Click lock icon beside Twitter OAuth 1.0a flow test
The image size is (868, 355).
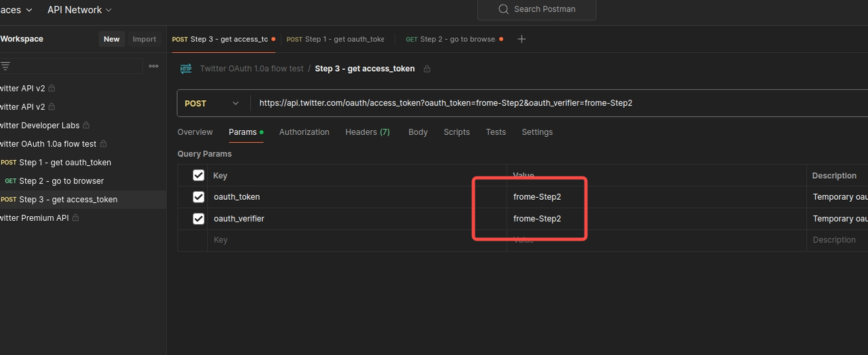click(x=103, y=144)
